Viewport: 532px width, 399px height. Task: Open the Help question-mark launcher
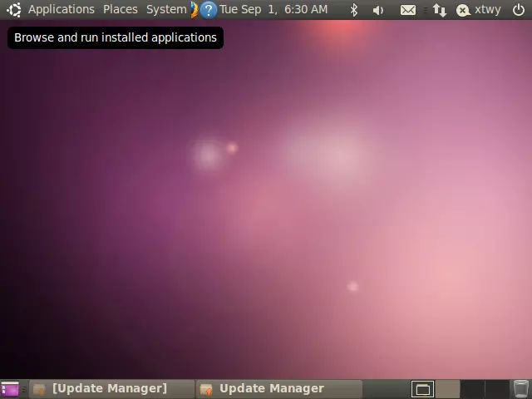coord(208,10)
